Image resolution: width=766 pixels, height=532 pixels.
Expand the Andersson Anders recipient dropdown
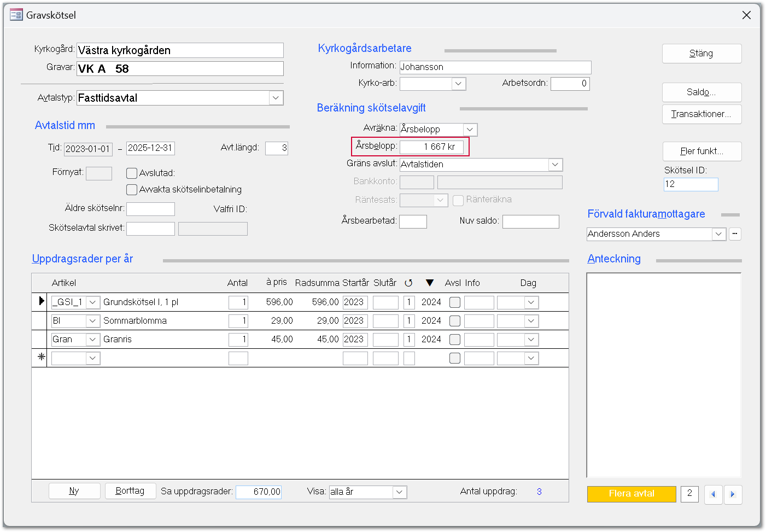(719, 234)
